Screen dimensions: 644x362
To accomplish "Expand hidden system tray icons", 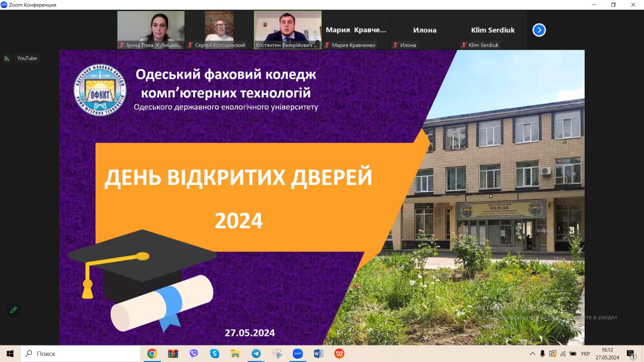I will tap(533, 353).
